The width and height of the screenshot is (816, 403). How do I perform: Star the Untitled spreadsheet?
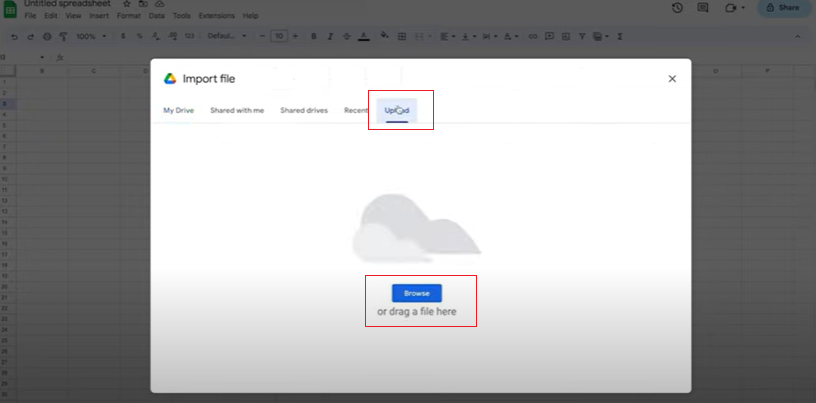pyautogui.click(x=126, y=4)
